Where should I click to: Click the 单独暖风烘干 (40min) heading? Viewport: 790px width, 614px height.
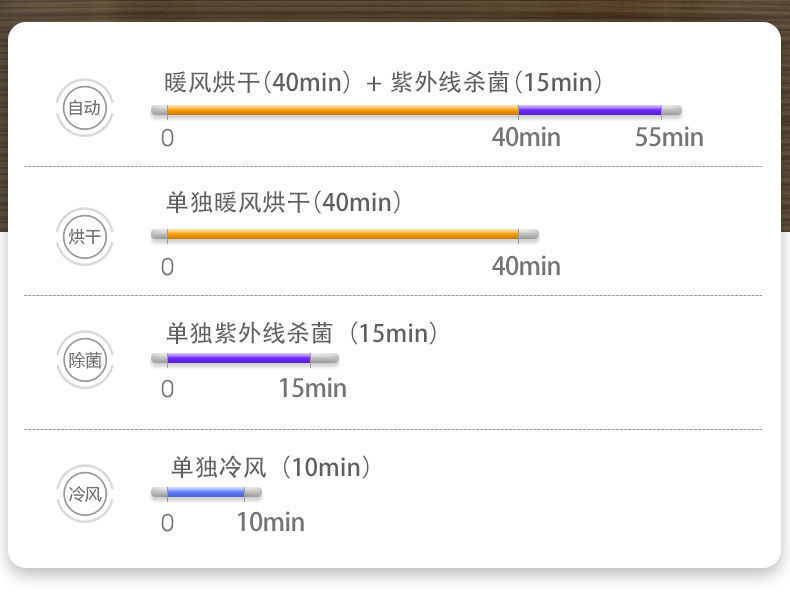(x=283, y=203)
